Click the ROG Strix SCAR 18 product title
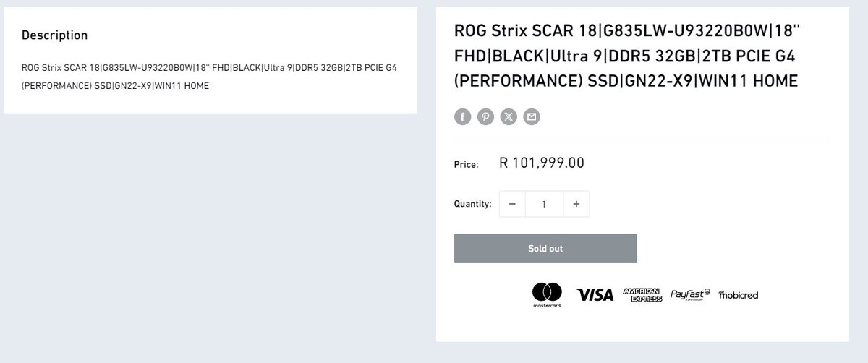The height and width of the screenshot is (363, 868). (626, 56)
